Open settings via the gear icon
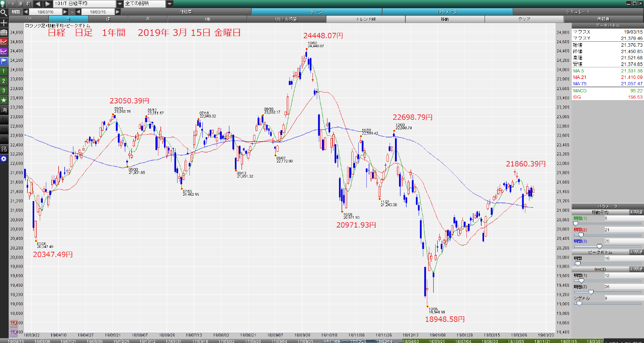644x343 pixels. point(4,159)
